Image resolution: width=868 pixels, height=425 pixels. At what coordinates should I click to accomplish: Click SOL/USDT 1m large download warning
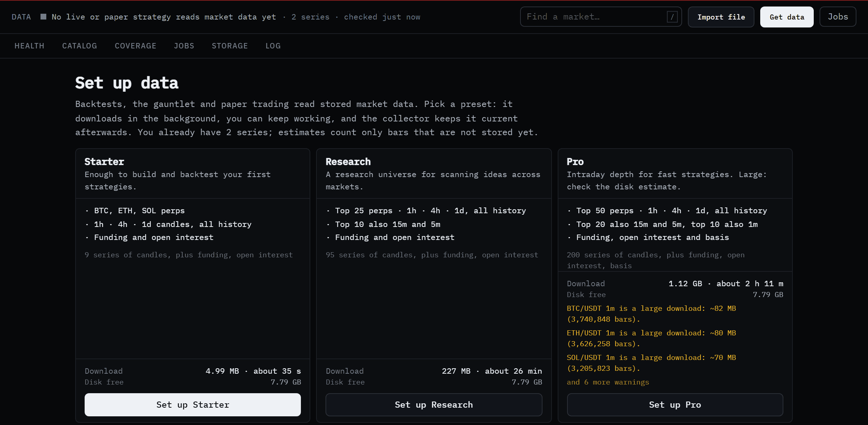tap(651, 363)
